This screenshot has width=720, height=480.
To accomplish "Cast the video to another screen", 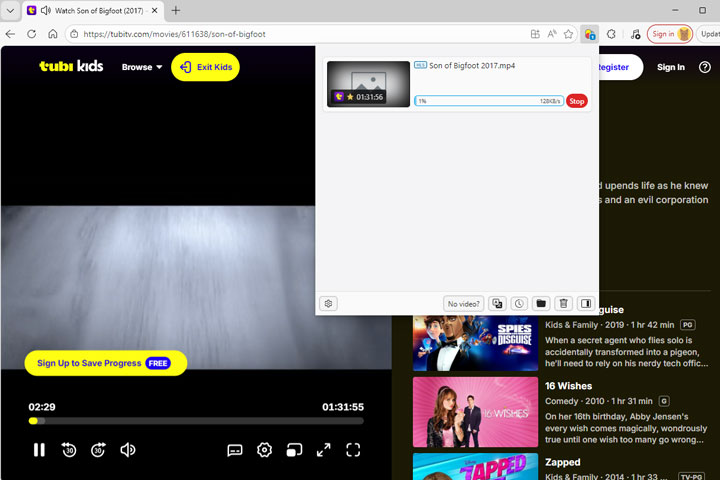I will tap(294, 450).
